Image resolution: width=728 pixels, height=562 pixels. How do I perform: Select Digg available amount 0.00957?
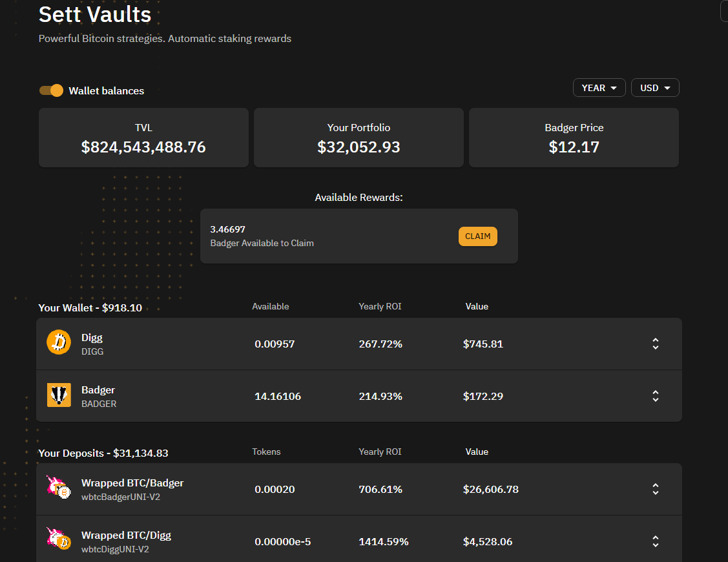(275, 344)
